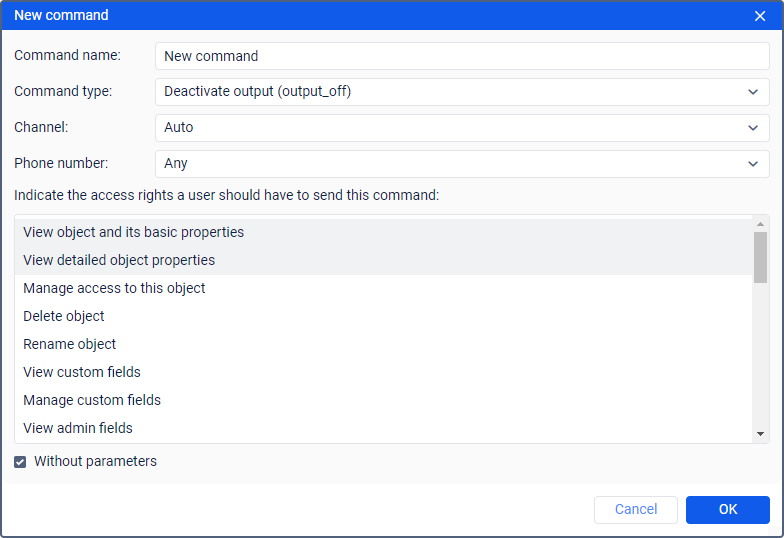Select the 'Rename object' access right
This screenshot has width=784, height=538.
tap(70, 344)
